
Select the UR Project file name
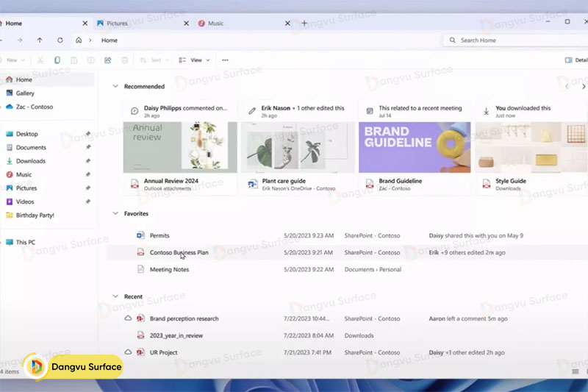tap(163, 352)
